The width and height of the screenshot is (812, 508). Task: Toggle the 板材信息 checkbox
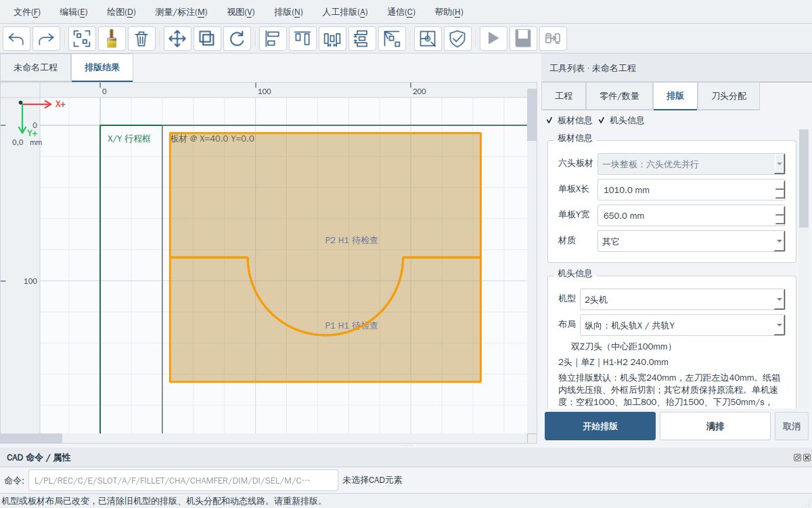(570, 121)
